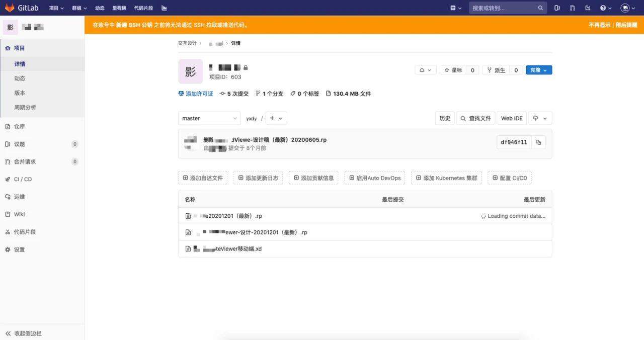
Task: Collapse the sidebar using double-chevron icon
Action: tap(8, 333)
